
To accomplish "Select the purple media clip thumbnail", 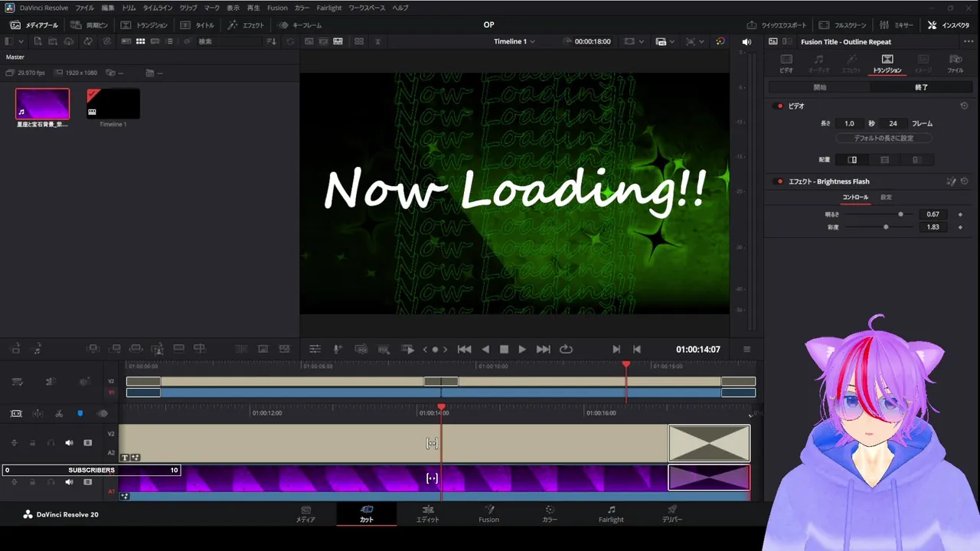I will 42,104.
